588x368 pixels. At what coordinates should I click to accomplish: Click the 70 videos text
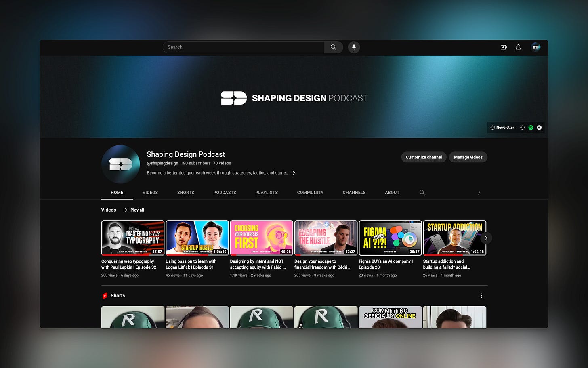coord(222,163)
